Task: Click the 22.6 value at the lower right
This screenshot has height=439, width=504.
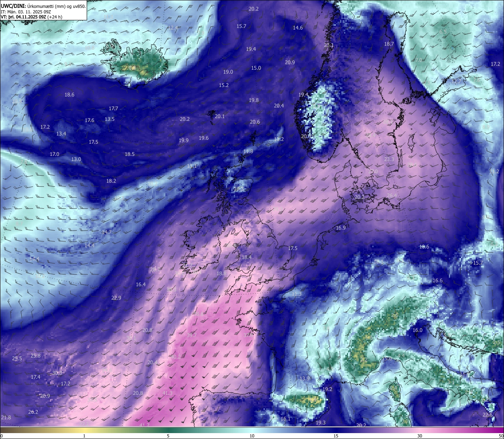Action: (x=487, y=415)
